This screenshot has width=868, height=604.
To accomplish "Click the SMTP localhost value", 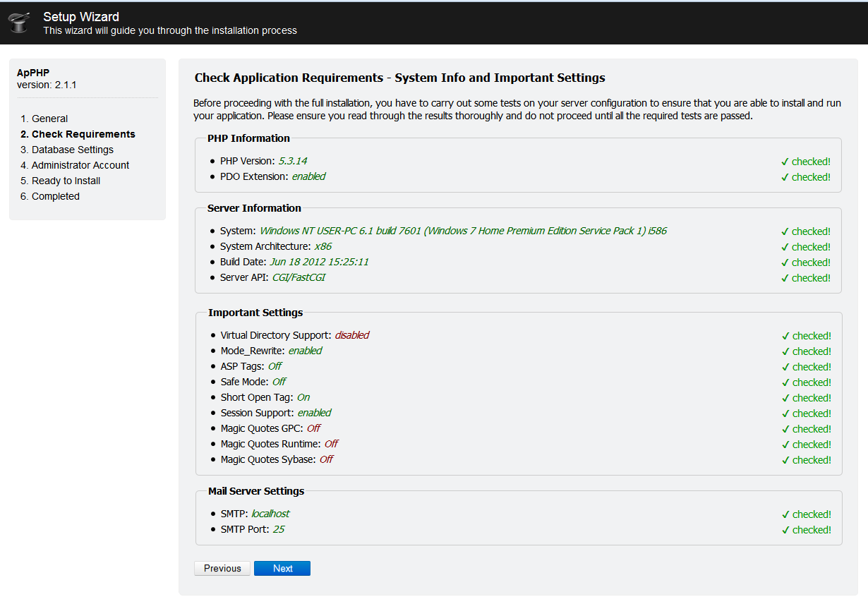I will pyautogui.click(x=270, y=514).
